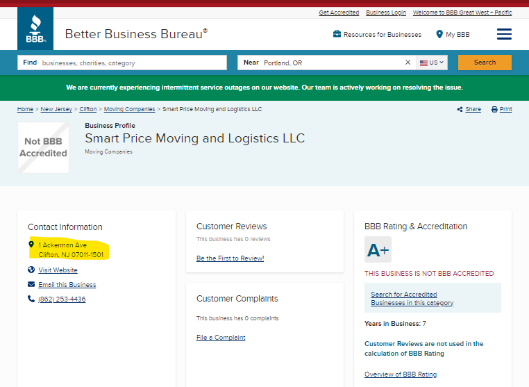The width and height of the screenshot is (529, 387).
Task: Click the globe icon next to Visit Website
Action: point(31,270)
